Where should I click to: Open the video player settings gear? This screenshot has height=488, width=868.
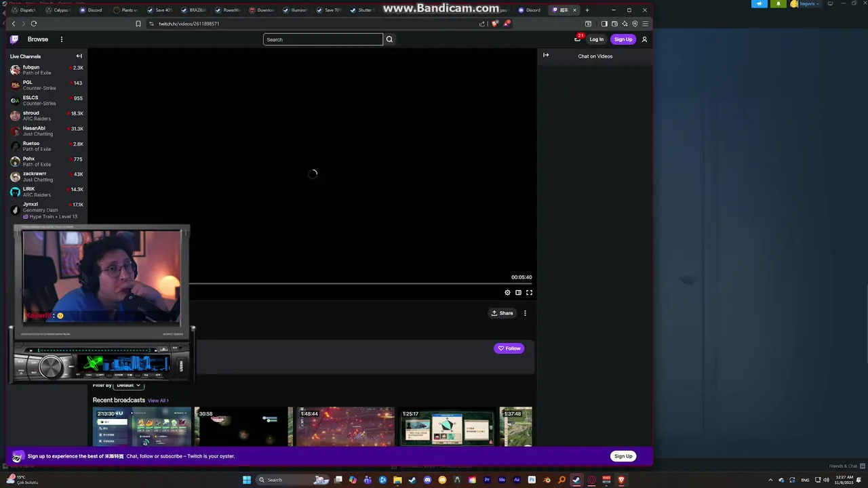coord(507,292)
